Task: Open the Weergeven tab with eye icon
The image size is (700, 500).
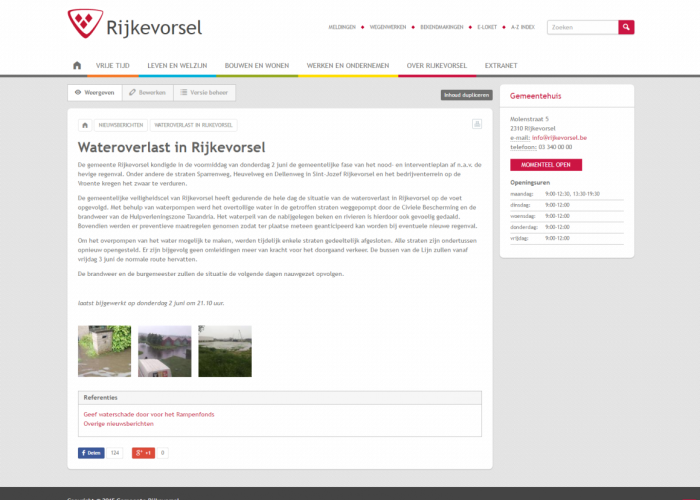Action: click(94, 92)
